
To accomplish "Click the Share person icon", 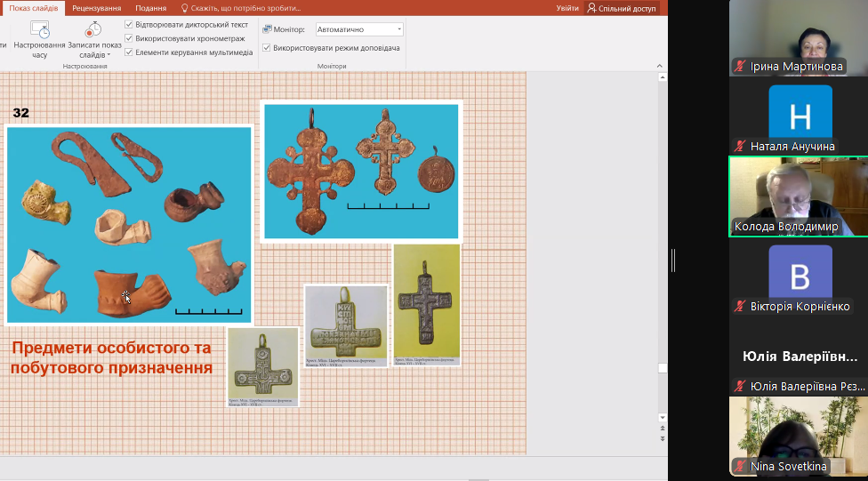I will pos(592,8).
